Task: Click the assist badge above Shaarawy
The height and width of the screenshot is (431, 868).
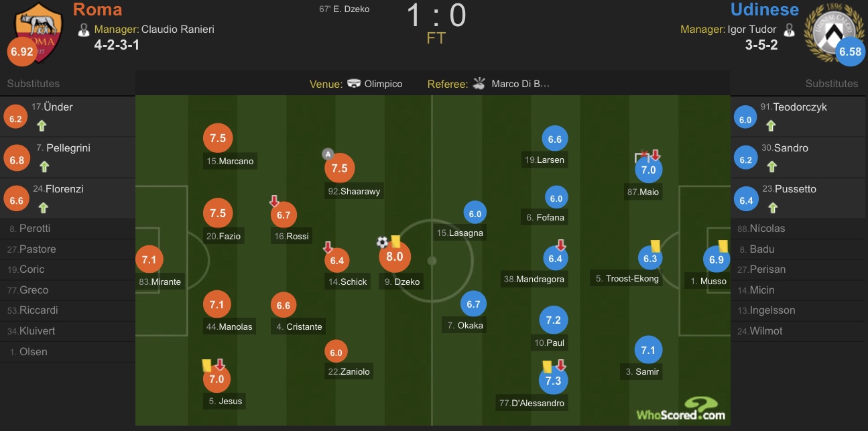Action: point(328,153)
